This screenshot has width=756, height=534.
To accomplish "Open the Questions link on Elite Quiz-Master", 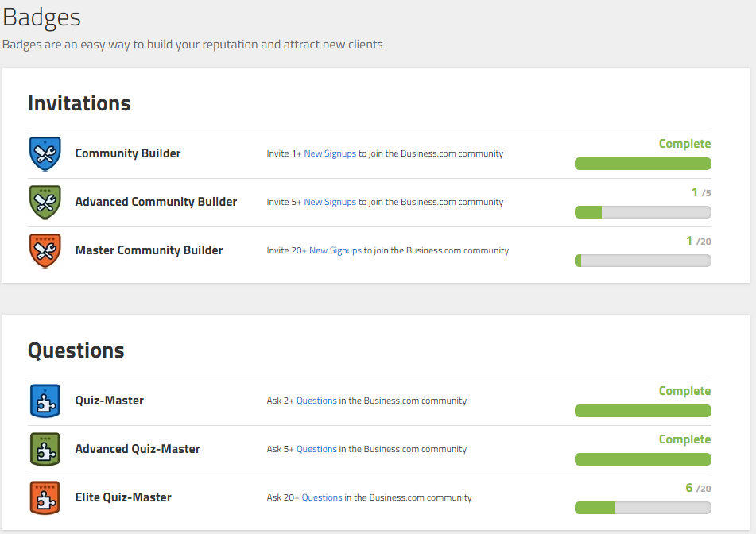I will [321, 497].
